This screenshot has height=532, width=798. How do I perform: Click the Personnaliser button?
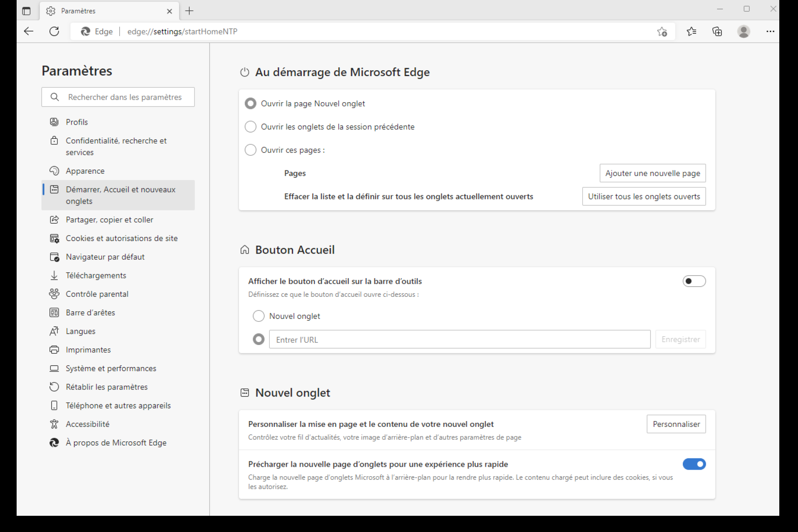point(676,424)
